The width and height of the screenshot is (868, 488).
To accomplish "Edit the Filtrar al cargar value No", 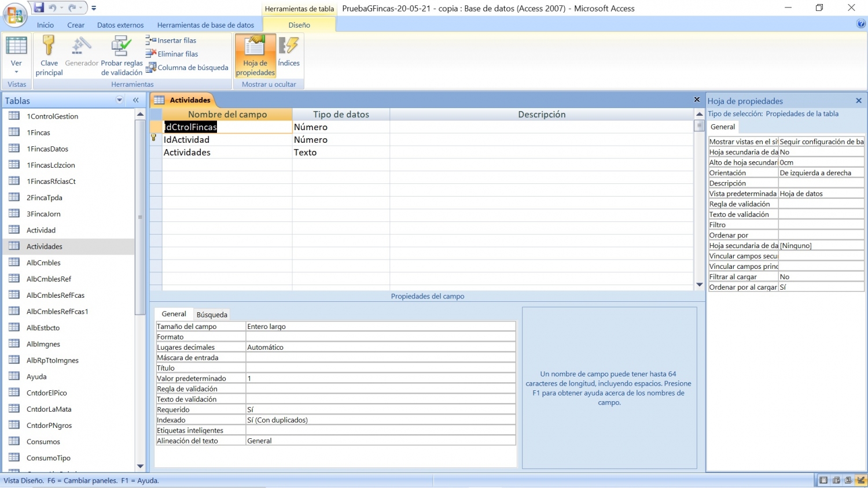I will (x=821, y=277).
